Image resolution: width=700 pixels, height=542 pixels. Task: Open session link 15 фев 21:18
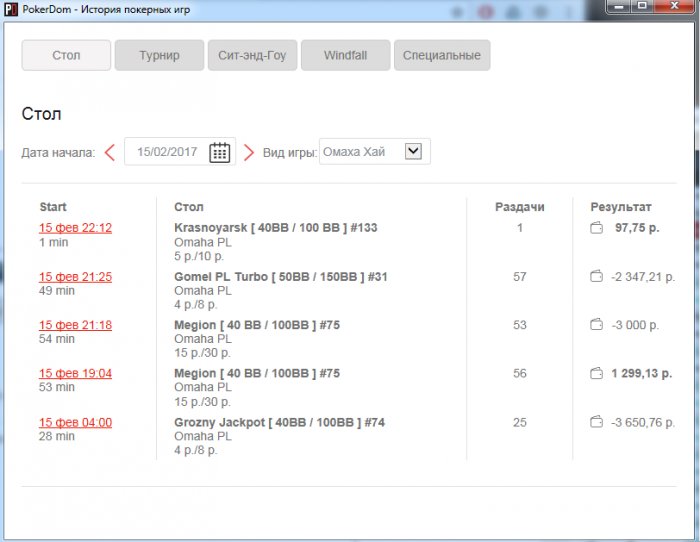pos(75,325)
